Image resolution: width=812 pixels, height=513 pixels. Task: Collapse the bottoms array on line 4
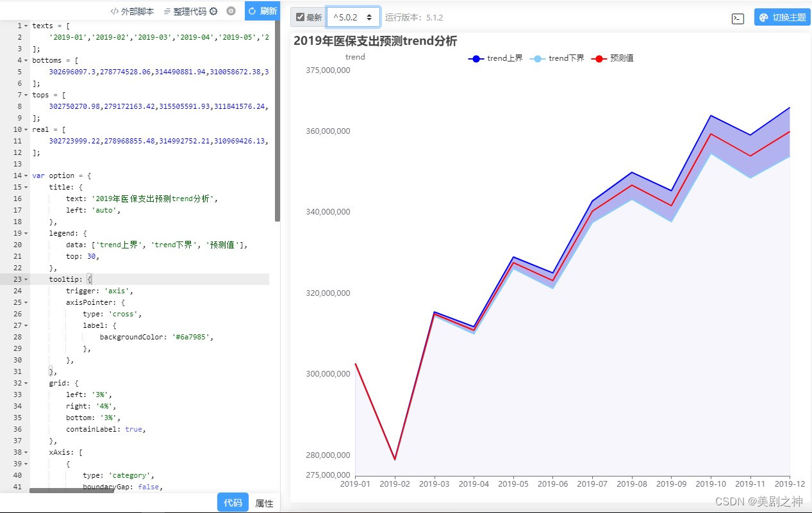[x=26, y=60]
